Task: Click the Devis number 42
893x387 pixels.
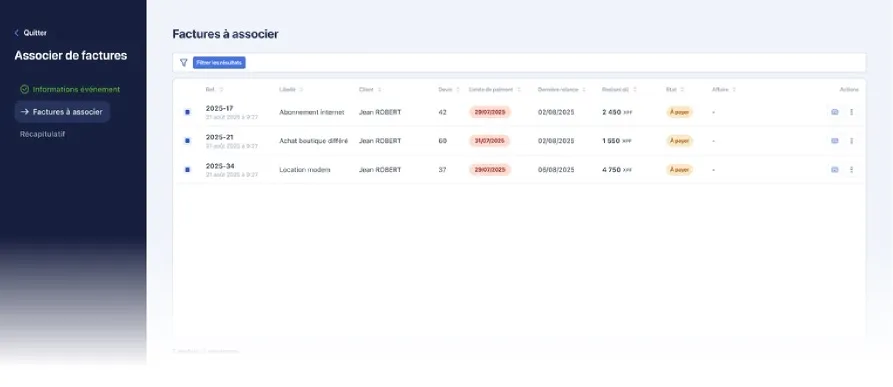Action: click(x=443, y=112)
